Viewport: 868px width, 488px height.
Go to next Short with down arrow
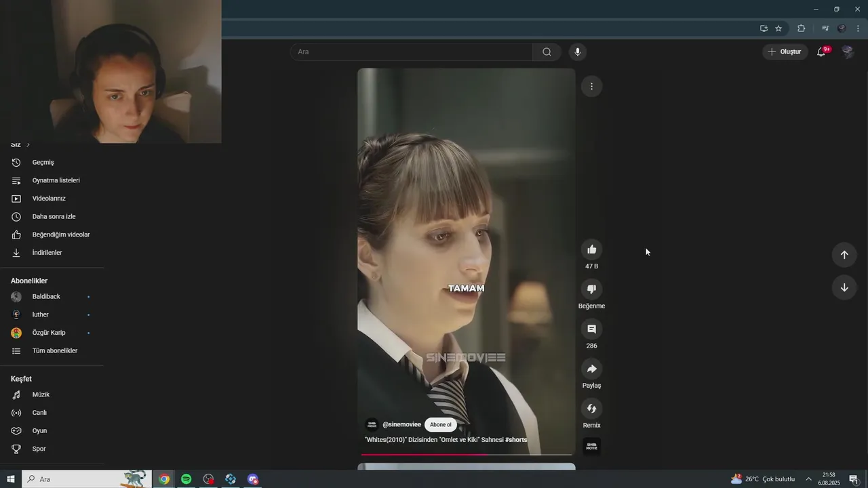click(844, 287)
